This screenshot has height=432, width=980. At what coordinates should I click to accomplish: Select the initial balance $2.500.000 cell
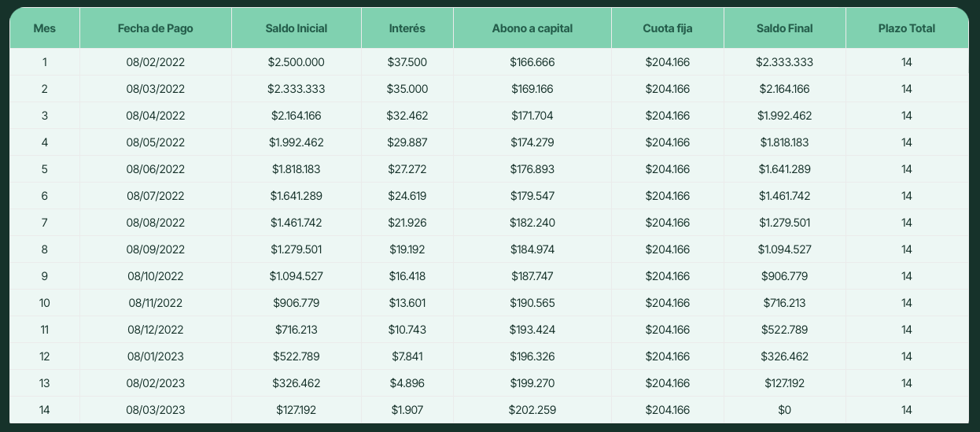pyautogui.click(x=297, y=62)
